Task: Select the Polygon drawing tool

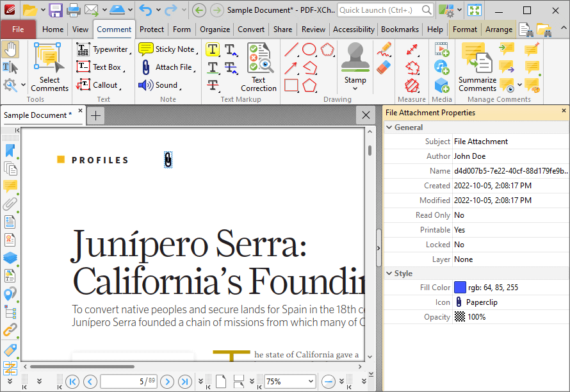Action: click(309, 85)
